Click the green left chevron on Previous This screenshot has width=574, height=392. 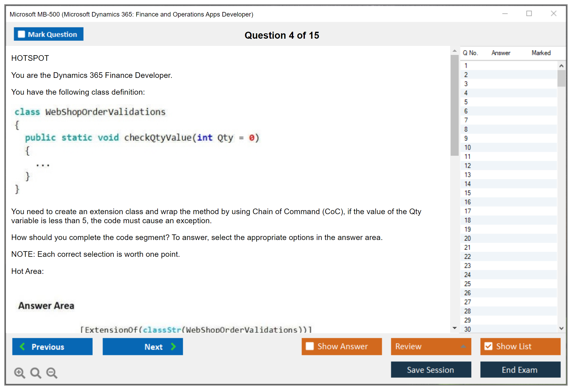tap(22, 346)
